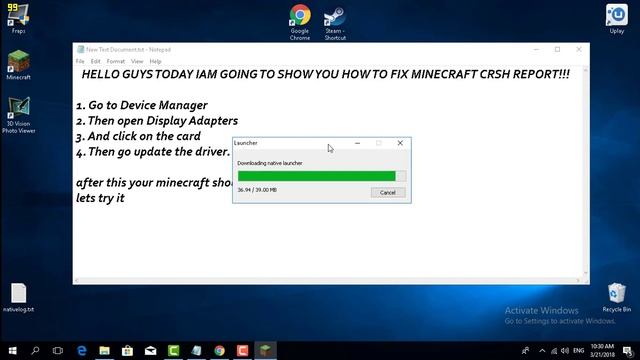Open the volume tray icon

565,351
